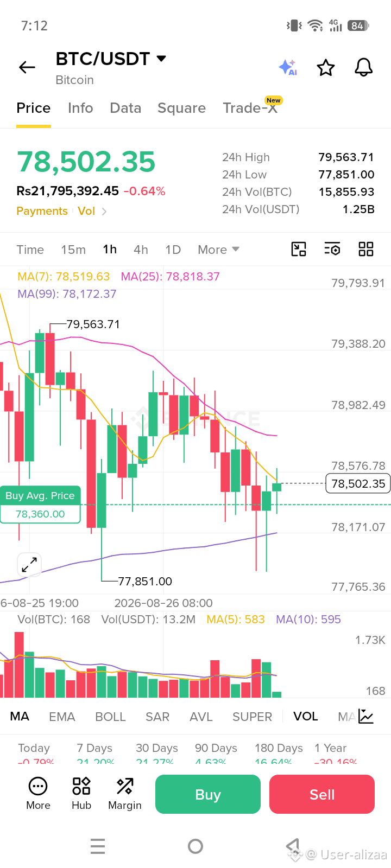The image size is (391, 868).
Task: Tap the 24h High value 79,563.71
Action: [x=346, y=157]
